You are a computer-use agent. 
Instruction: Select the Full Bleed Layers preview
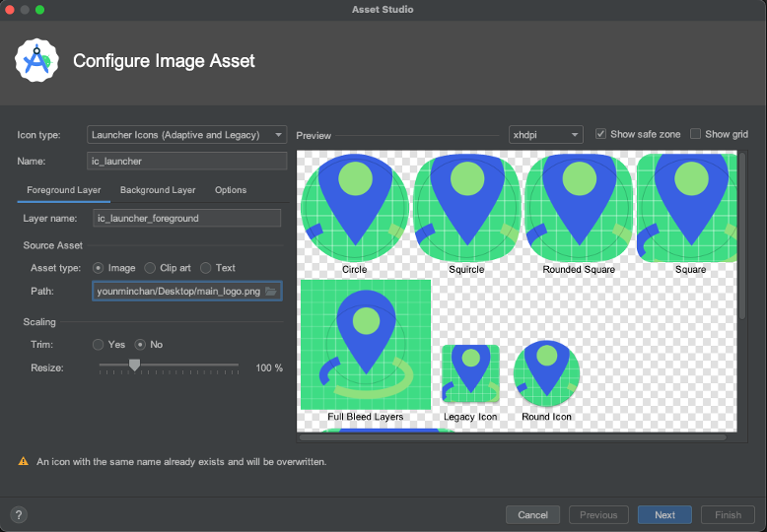[366, 345]
